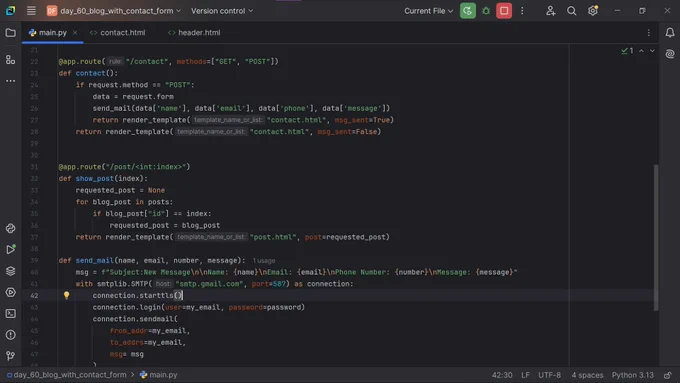Screen dimensions: 680x383
Task: Click the Debug bug icon
Action: tap(486, 11)
